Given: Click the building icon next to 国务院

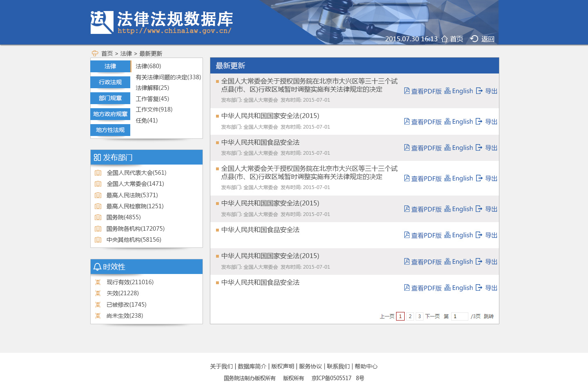Looking at the screenshot, I should coord(98,217).
